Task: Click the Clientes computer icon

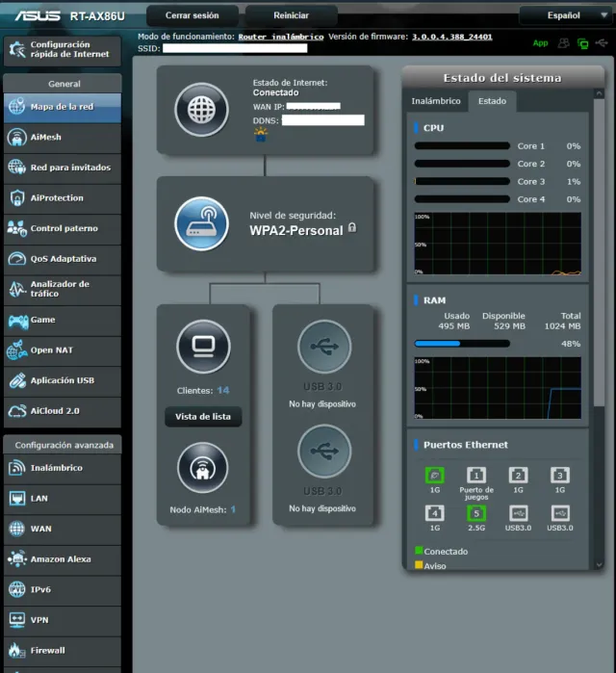Action: [x=203, y=347]
